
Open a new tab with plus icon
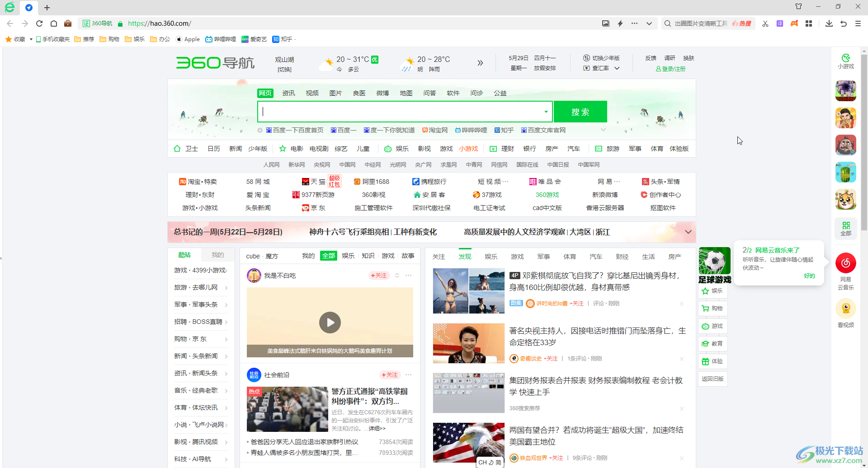[x=47, y=8]
